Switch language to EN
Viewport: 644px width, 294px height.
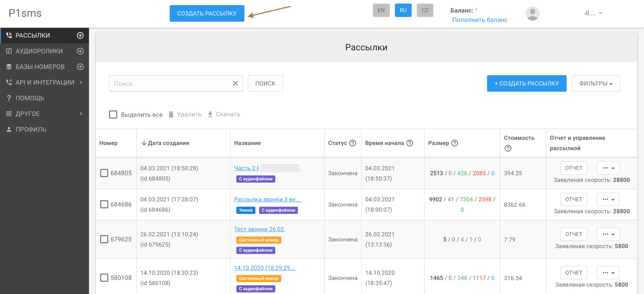click(381, 10)
